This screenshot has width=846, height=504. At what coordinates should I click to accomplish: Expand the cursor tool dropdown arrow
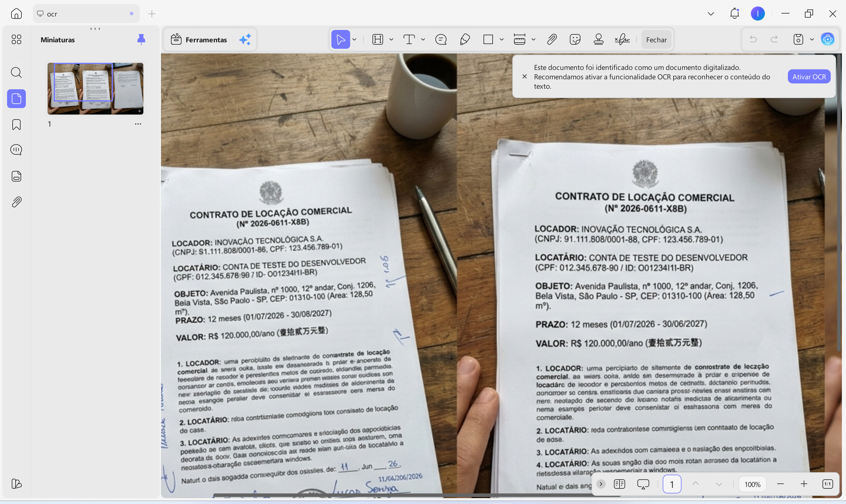pyautogui.click(x=354, y=39)
